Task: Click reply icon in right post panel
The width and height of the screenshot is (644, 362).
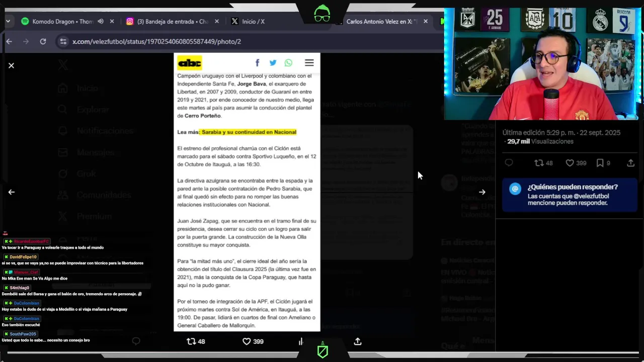Action: 509,163
